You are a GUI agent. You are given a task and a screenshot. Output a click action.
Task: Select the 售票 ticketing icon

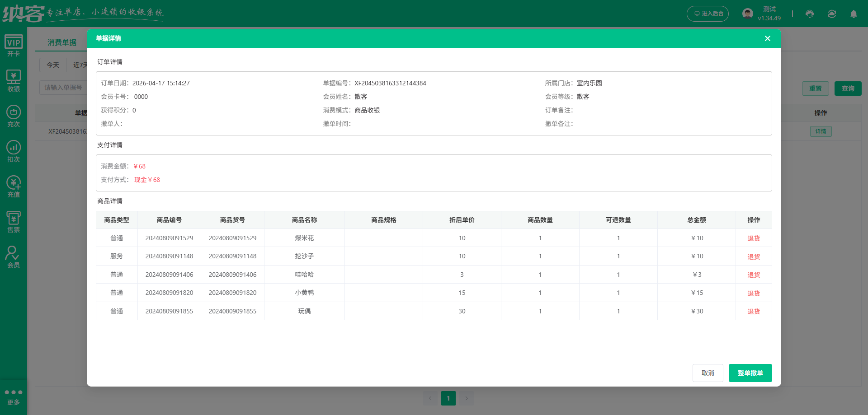pyautogui.click(x=13, y=221)
